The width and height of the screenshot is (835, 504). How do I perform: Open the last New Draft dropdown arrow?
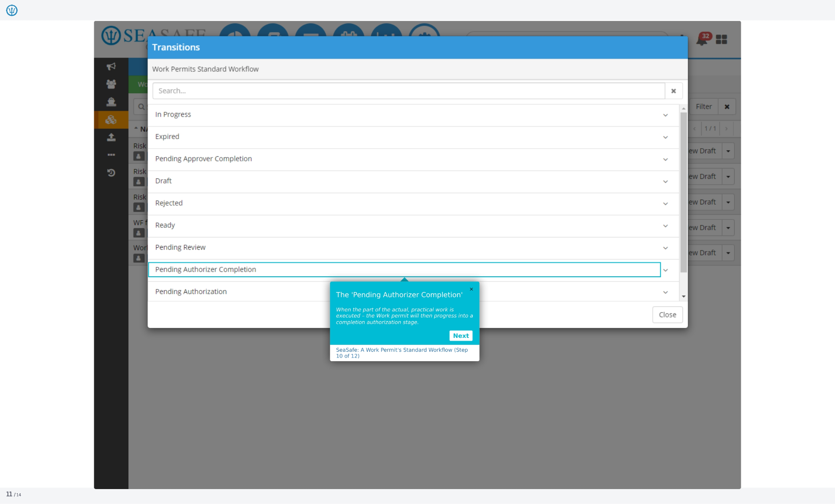point(728,253)
